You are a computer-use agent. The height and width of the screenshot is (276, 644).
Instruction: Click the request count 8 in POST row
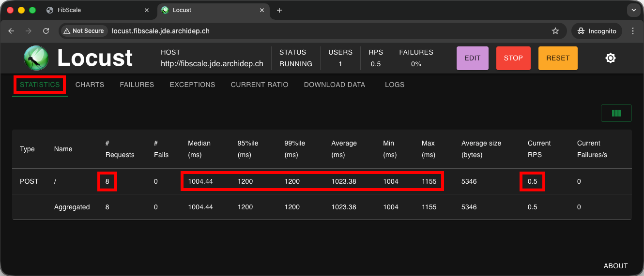[107, 181]
